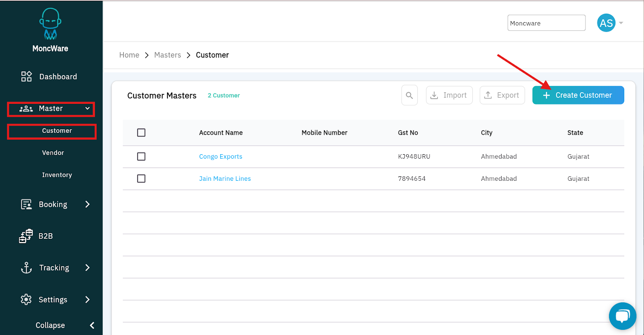Click the GST number KJ948URU

click(414, 157)
